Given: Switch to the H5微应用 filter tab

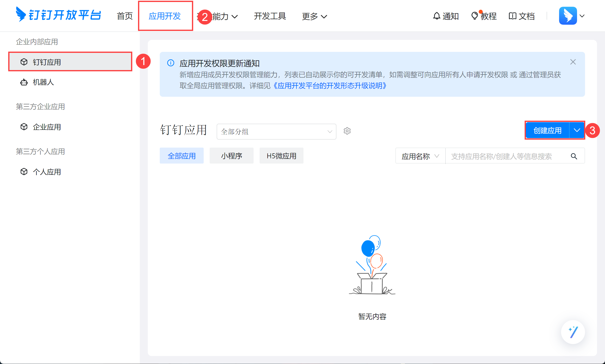Looking at the screenshot, I should [281, 156].
